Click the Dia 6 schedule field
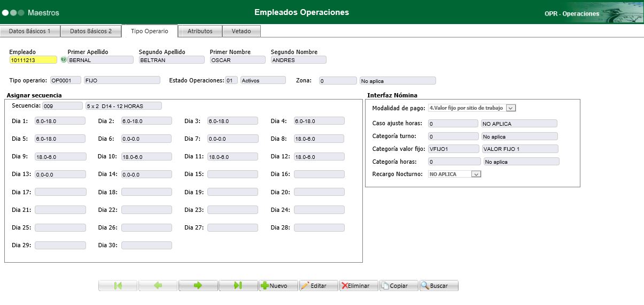Image resolution: width=644 pixels, height=305 pixels. pyautogui.click(x=146, y=139)
